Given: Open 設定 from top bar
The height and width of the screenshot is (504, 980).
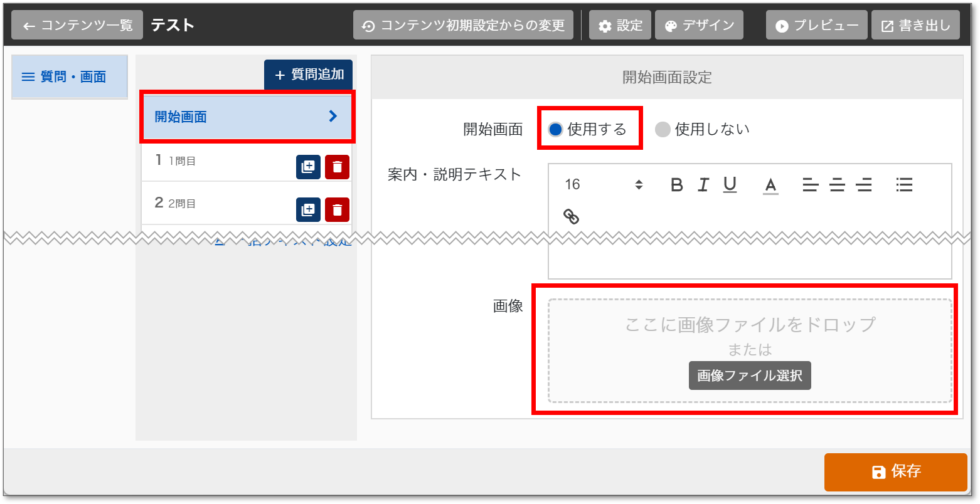Looking at the screenshot, I should [620, 26].
